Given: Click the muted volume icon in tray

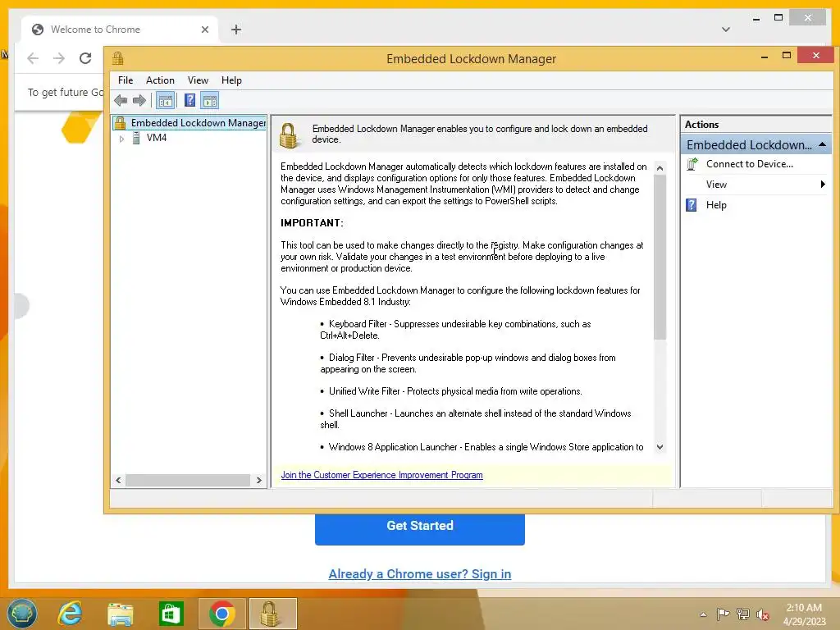Looking at the screenshot, I should [x=763, y=614].
